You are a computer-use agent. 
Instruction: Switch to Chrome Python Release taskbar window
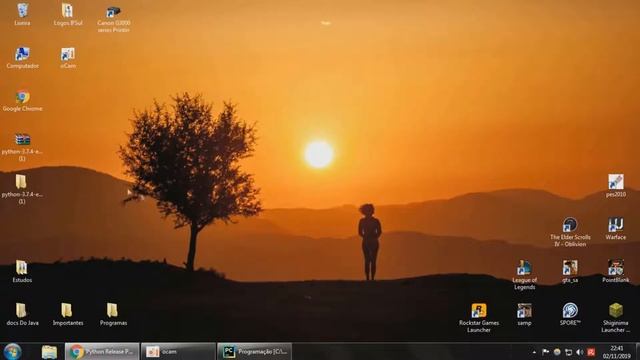(x=102, y=351)
